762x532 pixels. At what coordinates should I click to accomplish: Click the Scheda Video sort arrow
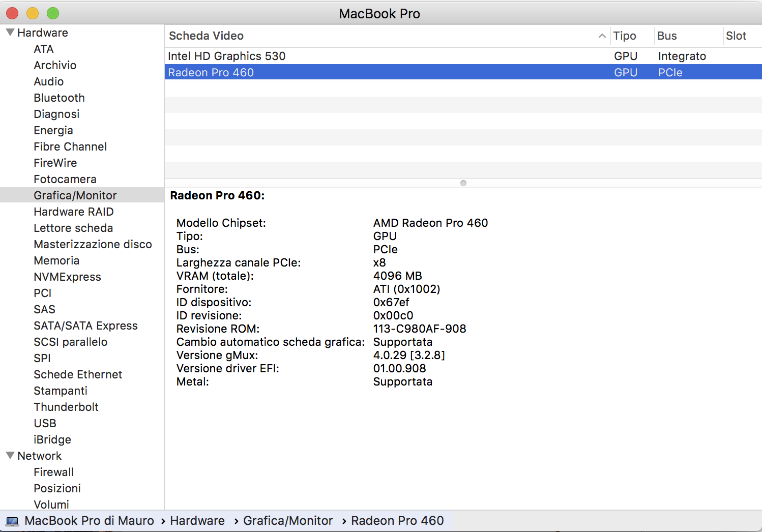pyautogui.click(x=602, y=36)
